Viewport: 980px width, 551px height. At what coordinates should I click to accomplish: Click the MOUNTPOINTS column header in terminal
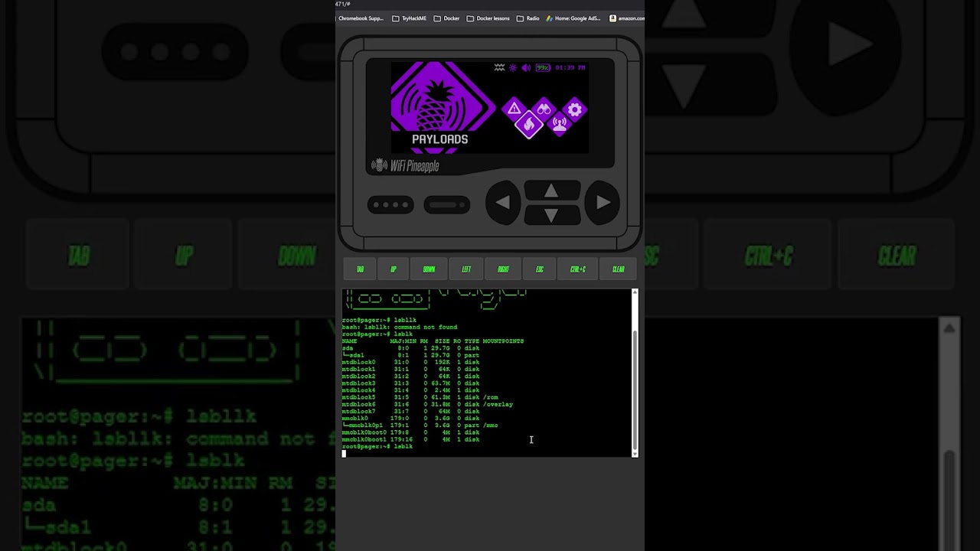click(x=503, y=341)
